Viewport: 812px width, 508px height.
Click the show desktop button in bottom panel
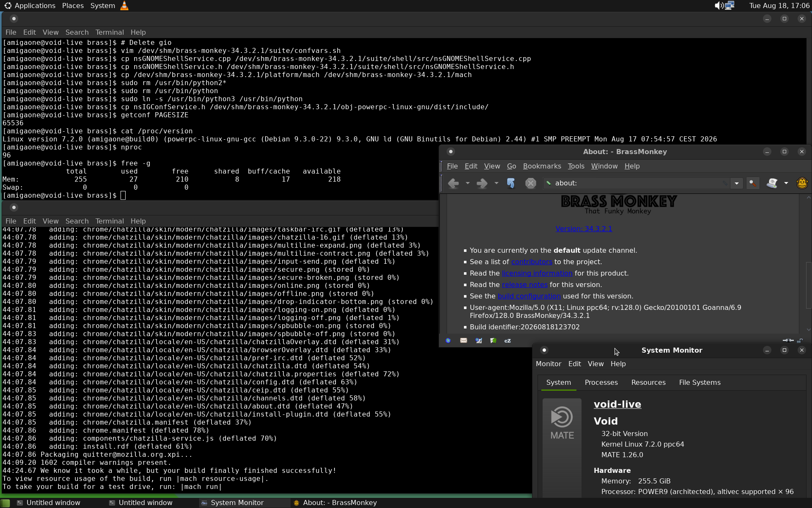(x=5, y=503)
